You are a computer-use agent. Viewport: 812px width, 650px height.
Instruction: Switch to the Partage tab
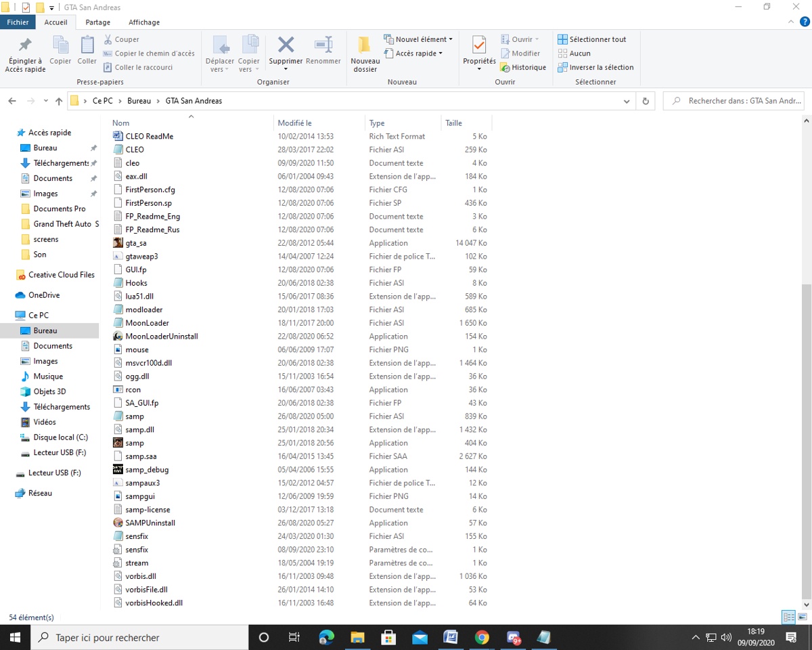pos(98,22)
